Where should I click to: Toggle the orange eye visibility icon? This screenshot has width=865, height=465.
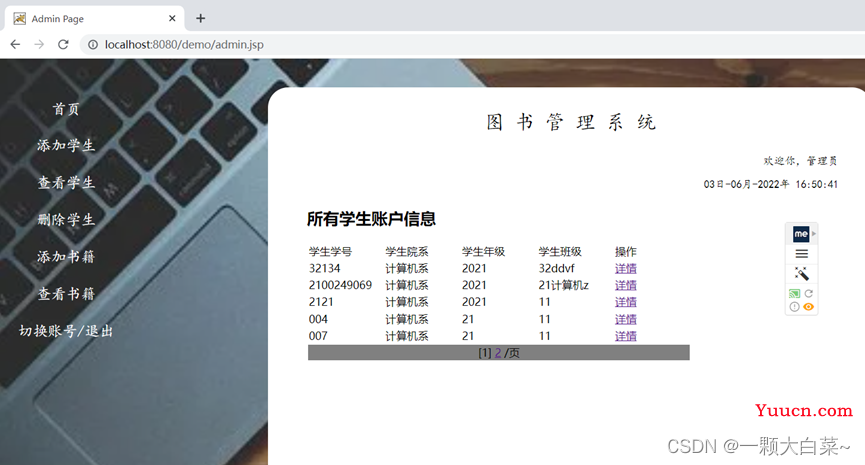point(809,307)
